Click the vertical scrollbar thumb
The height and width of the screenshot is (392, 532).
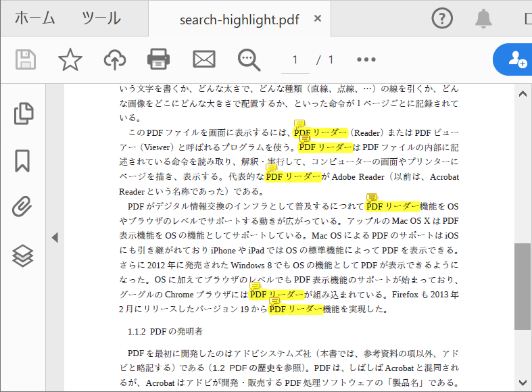point(522,286)
